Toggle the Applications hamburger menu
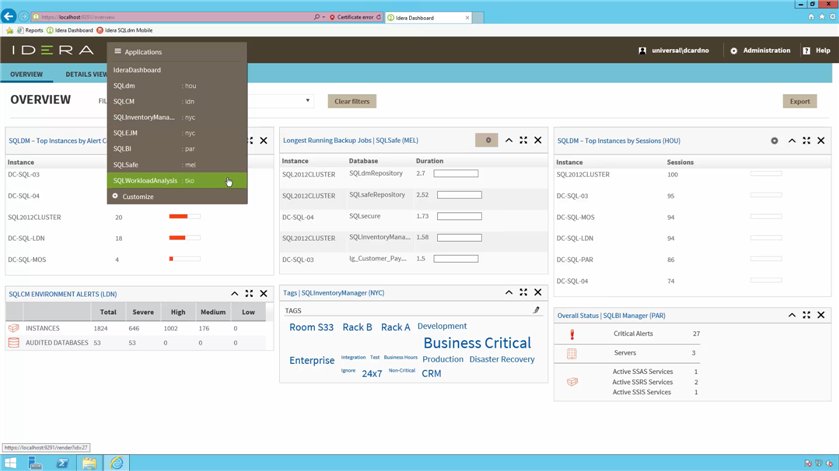 click(118, 51)
